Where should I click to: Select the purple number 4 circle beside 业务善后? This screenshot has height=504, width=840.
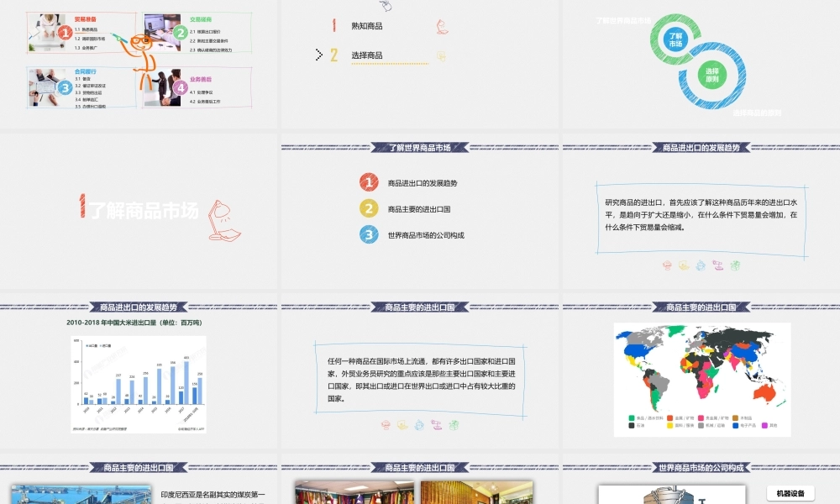pos(180,87)
